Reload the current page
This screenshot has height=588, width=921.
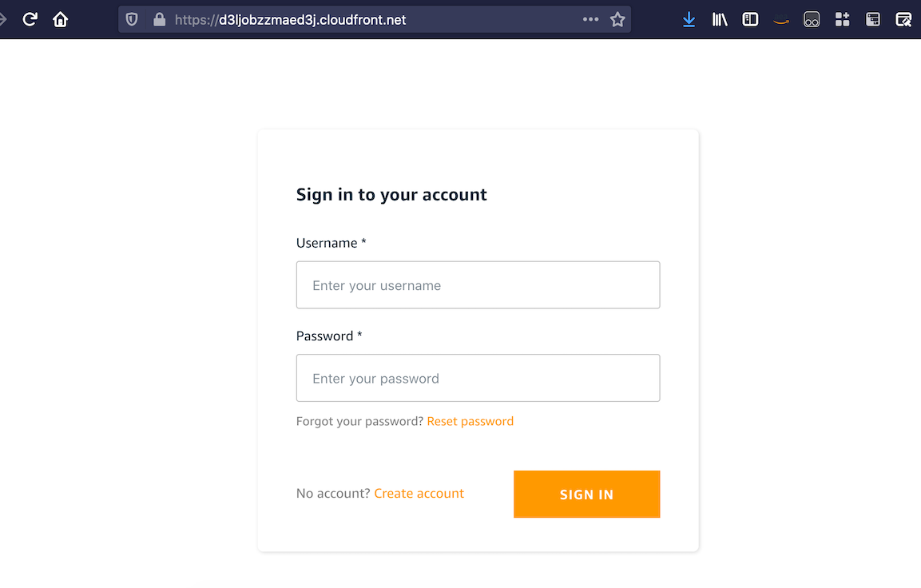tap(30, 19)
